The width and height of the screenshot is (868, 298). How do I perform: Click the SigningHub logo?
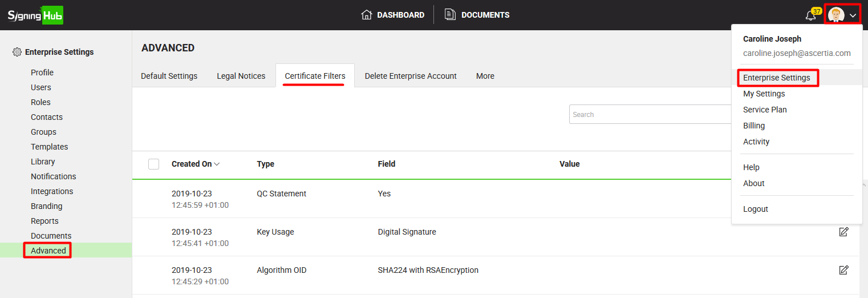point(35,15)
